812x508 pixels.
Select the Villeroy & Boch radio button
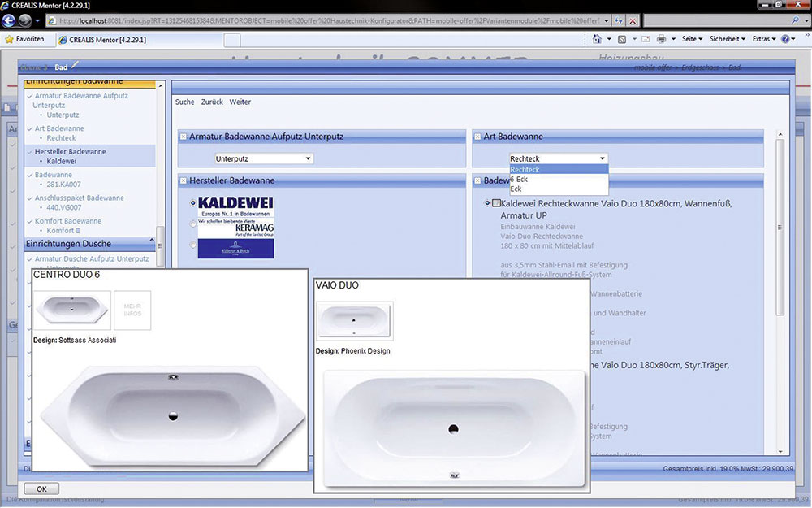coord(193,244)
